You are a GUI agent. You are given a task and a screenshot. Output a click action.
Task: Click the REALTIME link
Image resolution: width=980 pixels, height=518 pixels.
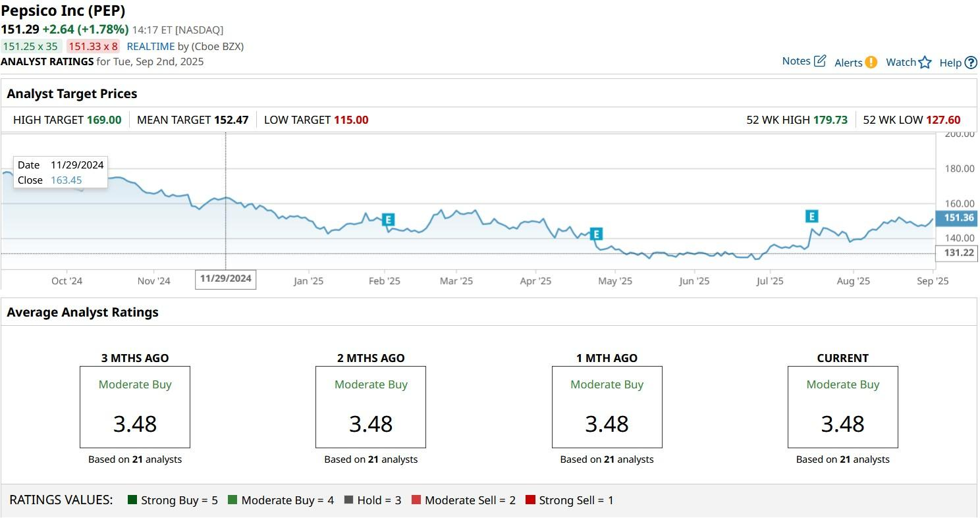151,46
